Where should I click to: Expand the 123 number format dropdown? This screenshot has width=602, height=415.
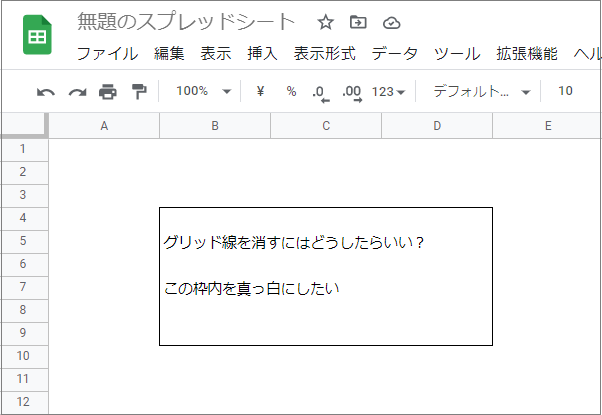click(x=388, y=92)
